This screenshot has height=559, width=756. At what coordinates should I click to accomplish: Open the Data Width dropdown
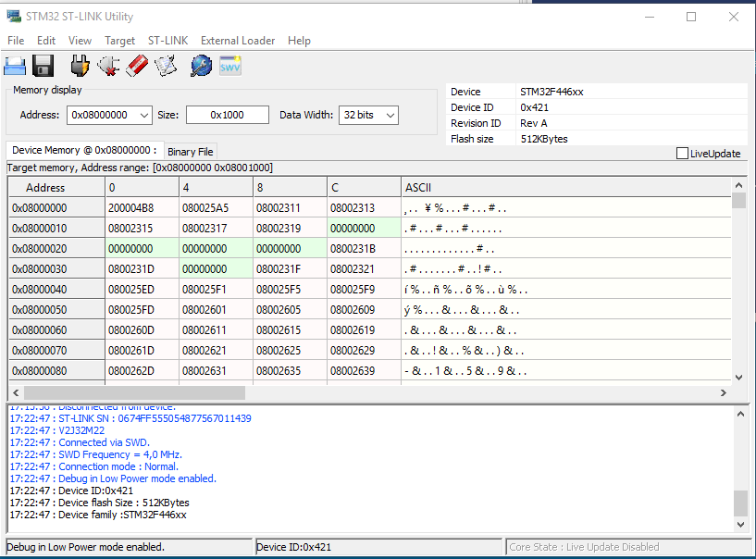point(390,116)
